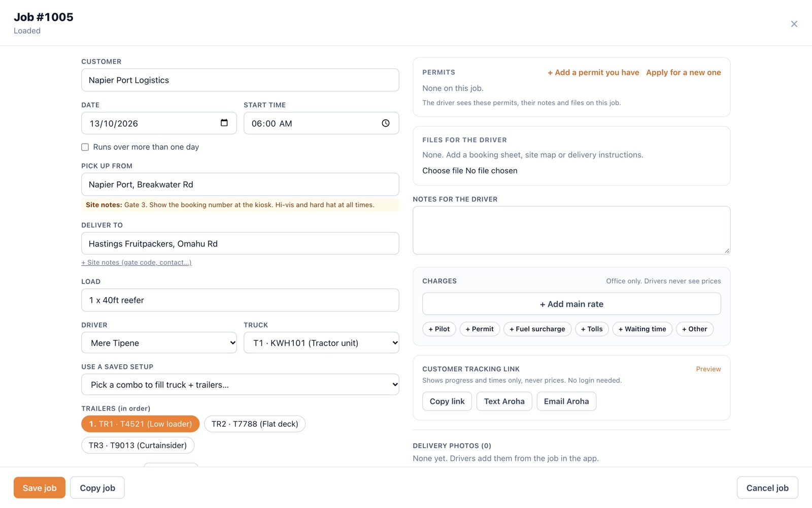
Task: Click the Deliver to address field
Action: pos(240,243)
